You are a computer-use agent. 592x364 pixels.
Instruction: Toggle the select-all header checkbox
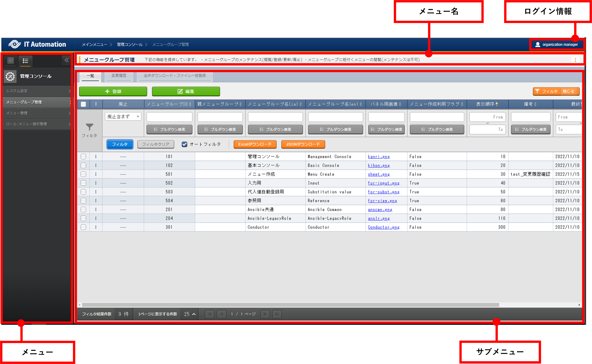point(83,104)
